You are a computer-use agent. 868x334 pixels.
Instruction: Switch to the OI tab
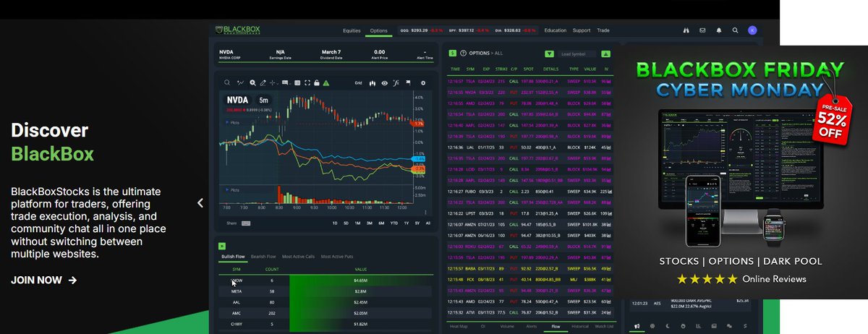483,326
